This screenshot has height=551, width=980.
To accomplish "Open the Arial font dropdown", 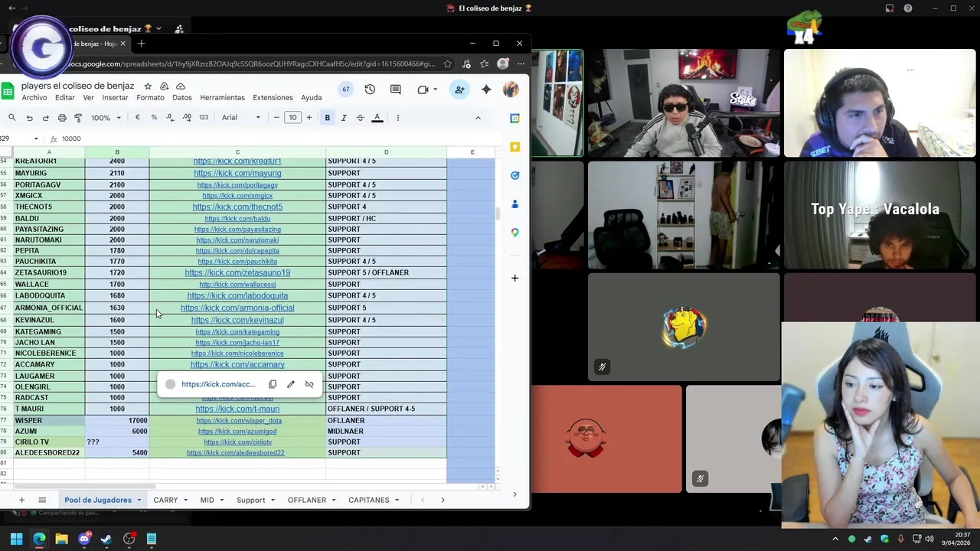I will [x=241, y=118].
